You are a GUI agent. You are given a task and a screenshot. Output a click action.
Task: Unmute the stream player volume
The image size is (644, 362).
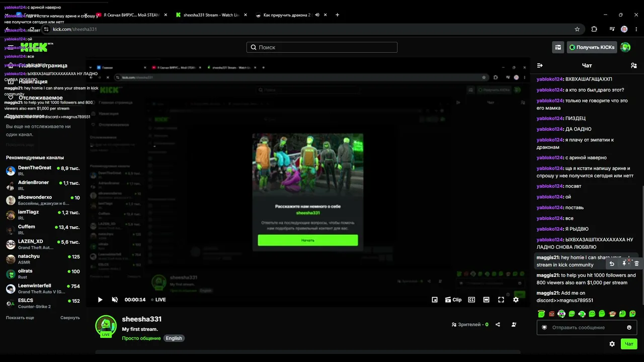[115, 300]
